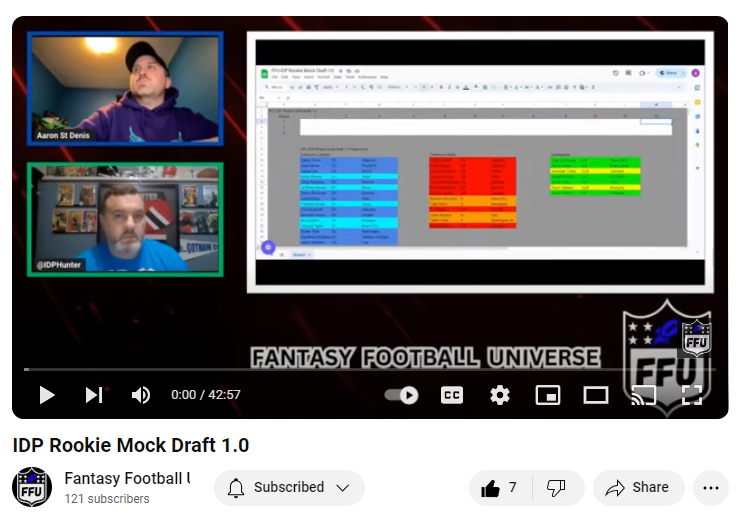Screen dimensions: 749x517
Task: Click the FFU watermark logo in video
Action: pyautogui.click(x=697, y=338)
